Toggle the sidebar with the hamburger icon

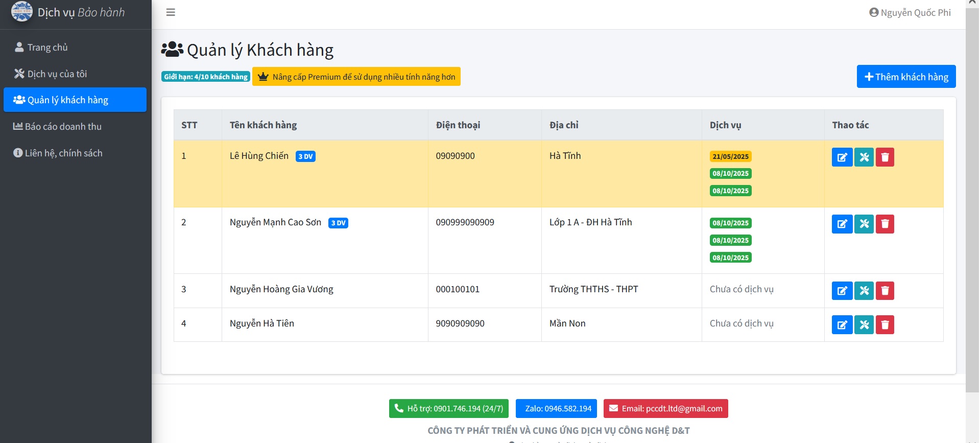point(171,12)
